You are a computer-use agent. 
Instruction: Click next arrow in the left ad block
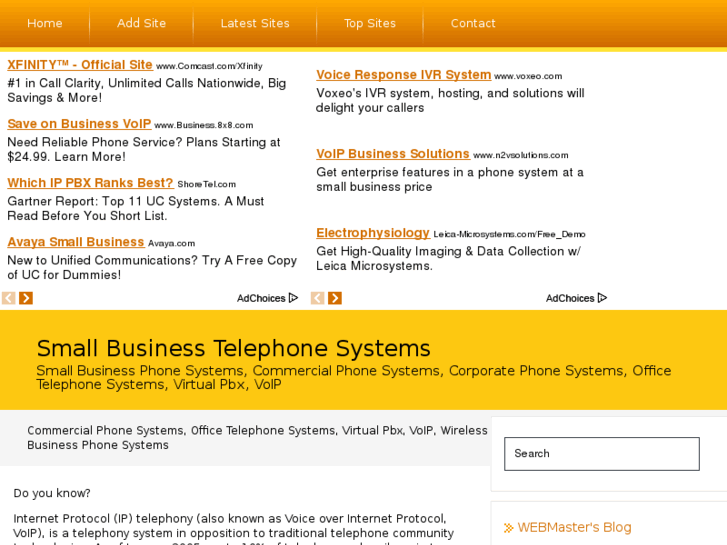[26, 298]
